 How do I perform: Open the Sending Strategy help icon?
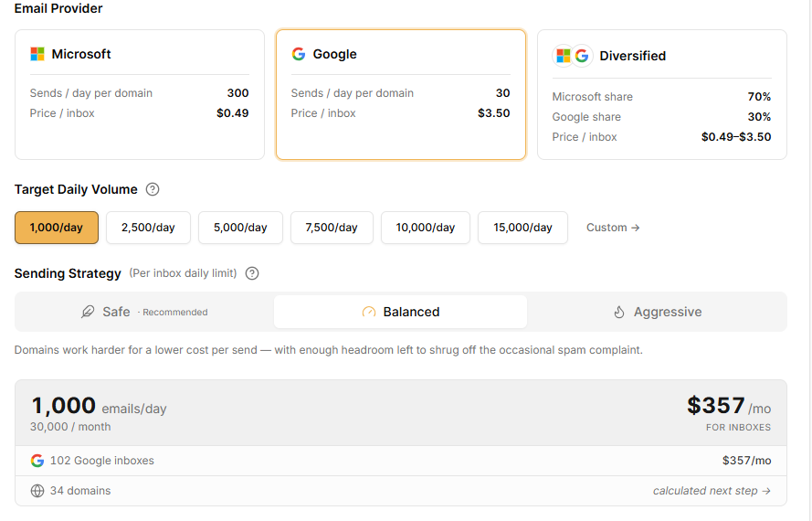click(x=252, y=273)
